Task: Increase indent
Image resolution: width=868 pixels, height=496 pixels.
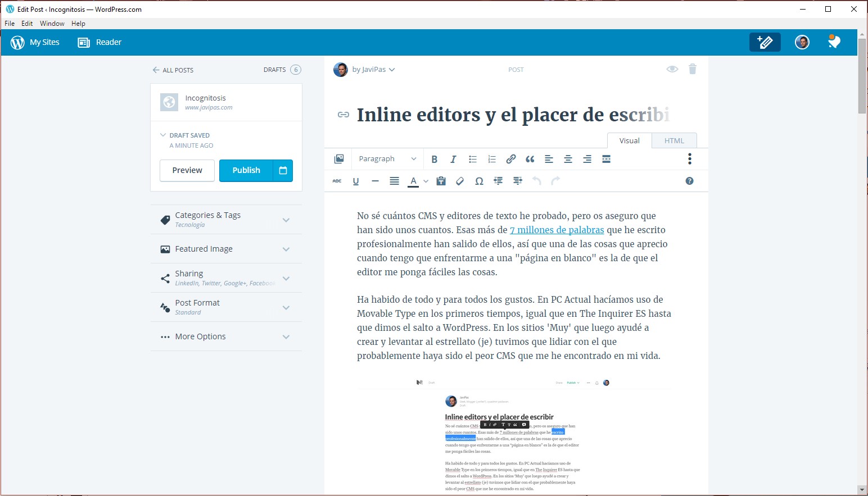Action: click(517, 181)
